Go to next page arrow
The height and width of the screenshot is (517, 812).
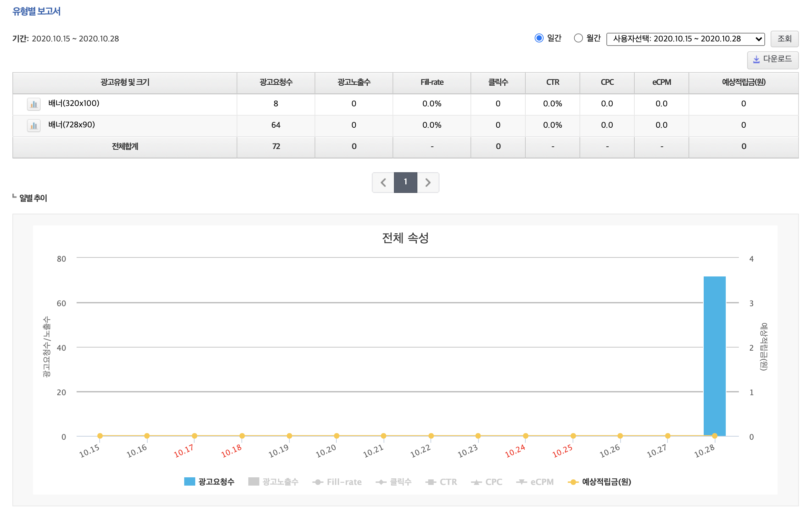tap(428, 182)
